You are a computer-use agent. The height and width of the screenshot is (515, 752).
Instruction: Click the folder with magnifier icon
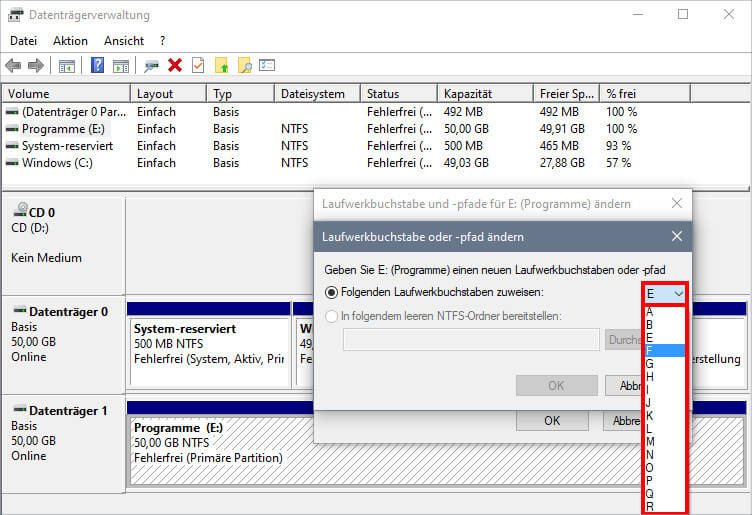(244, 65)
